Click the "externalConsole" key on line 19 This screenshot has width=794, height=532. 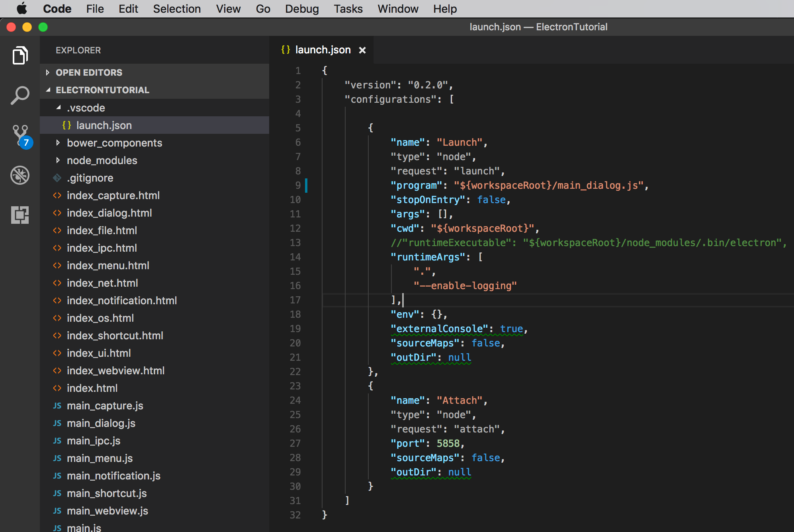(439, 329)
